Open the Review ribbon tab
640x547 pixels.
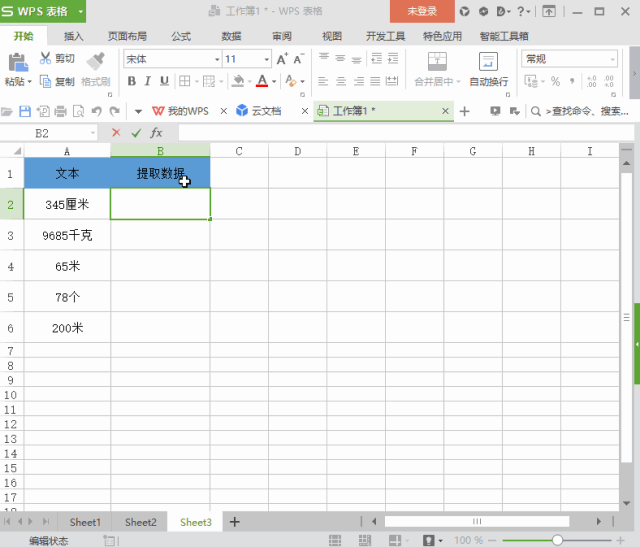[x=282, y=36]
